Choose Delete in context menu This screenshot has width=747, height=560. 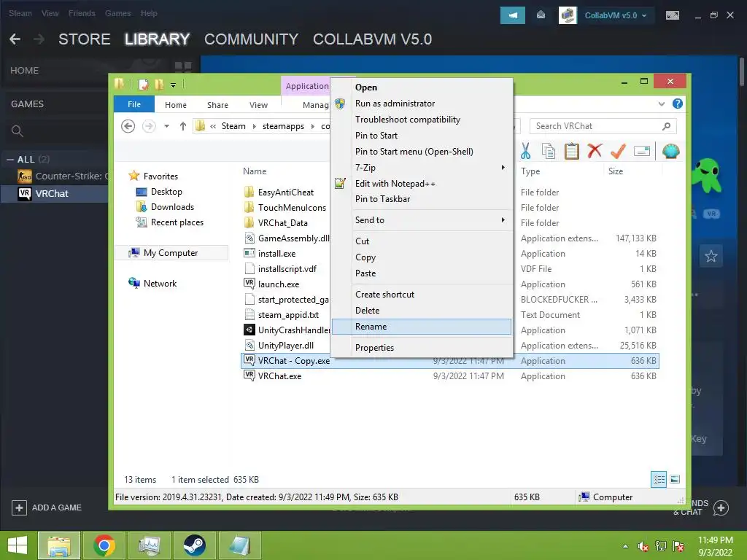coord(422,311)
